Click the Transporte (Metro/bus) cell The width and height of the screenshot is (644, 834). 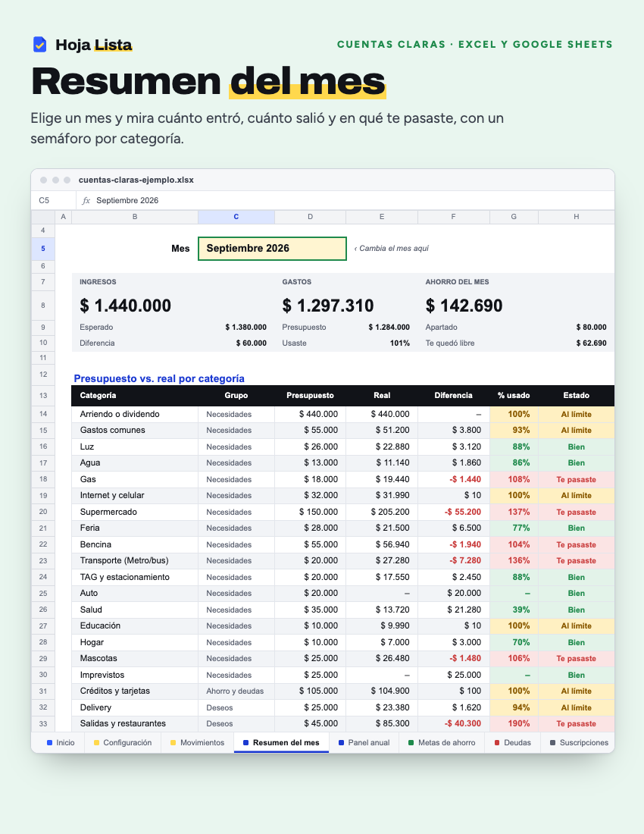coord(135,560)
